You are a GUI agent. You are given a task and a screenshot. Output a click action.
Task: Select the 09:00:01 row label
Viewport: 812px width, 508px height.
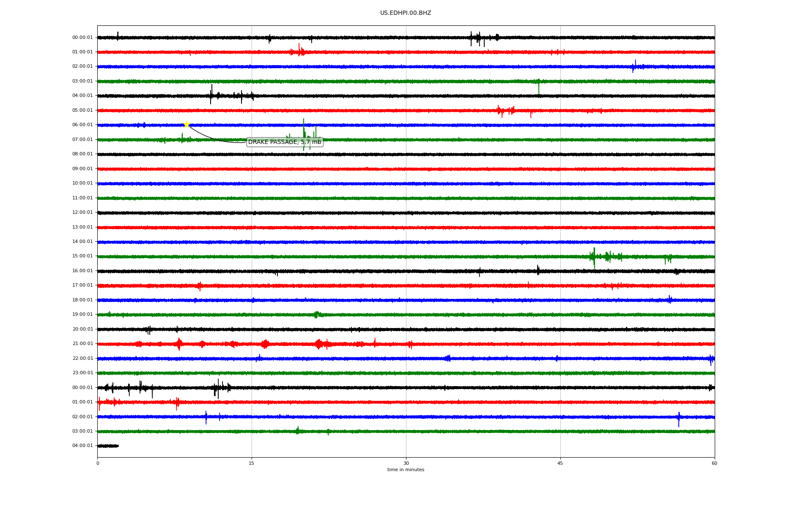click(x=82, y=169)
